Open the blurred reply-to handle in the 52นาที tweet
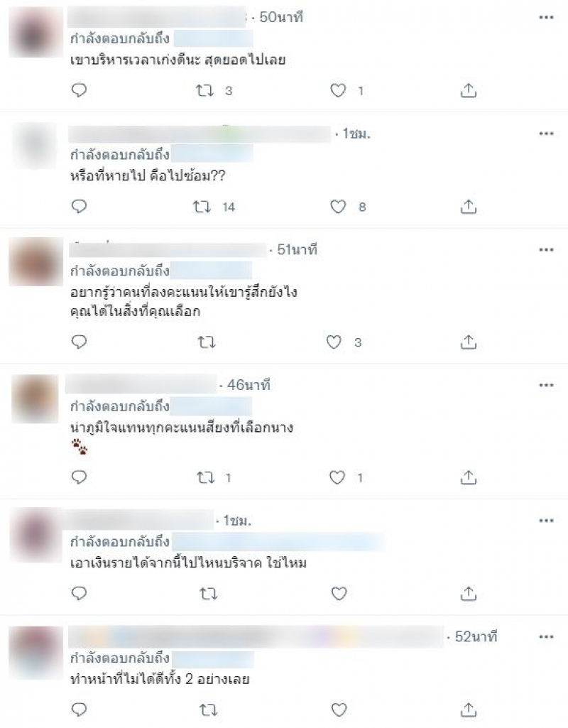This screenshot has height=728, width=568. tap(213, 659)
